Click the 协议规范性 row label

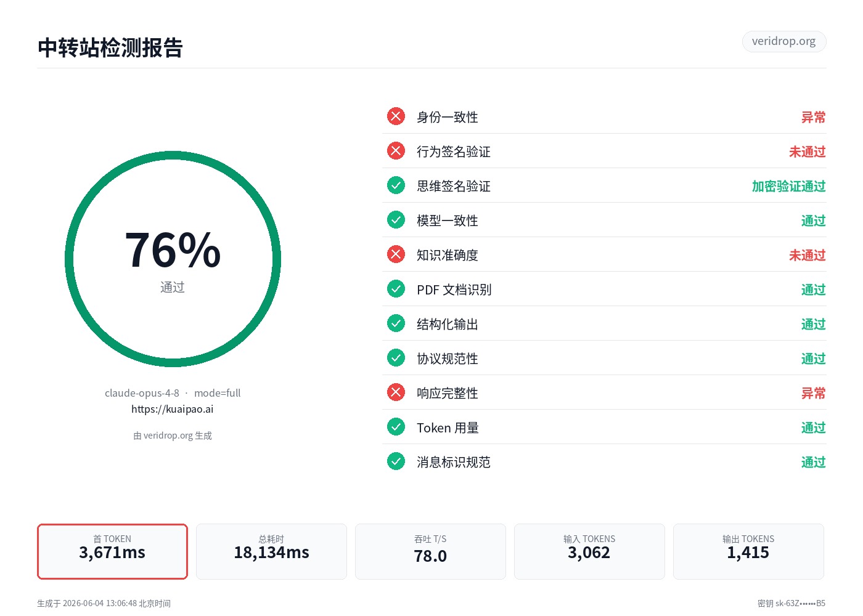[x=448, y=359]
